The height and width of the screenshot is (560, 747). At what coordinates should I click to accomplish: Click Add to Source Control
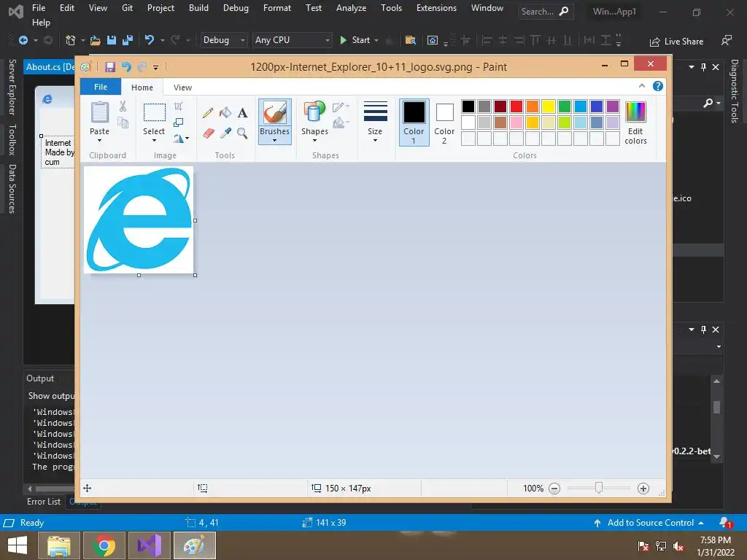point(649,523)
